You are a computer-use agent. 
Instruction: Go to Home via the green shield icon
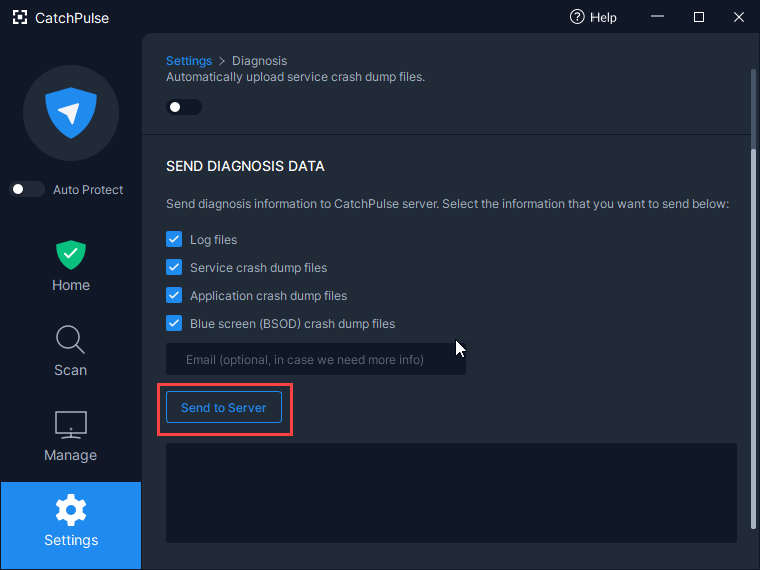[x=71, y=254]
